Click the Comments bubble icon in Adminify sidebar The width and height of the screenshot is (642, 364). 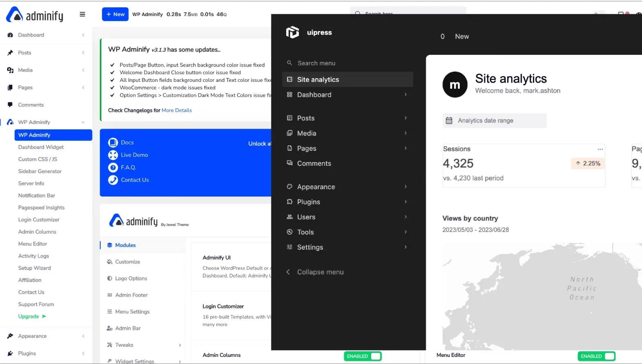[10, 105]
